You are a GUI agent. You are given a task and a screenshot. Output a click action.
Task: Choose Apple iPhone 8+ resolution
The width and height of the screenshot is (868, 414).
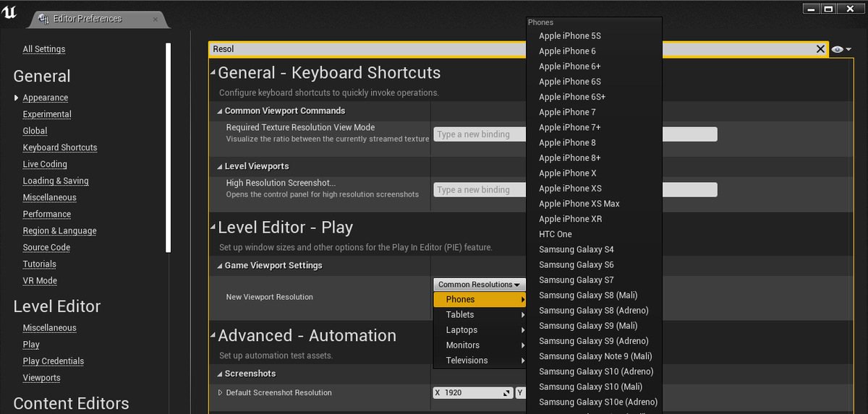click(x=594, y=158)
